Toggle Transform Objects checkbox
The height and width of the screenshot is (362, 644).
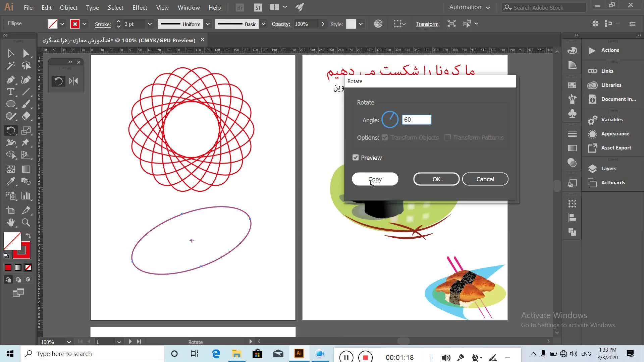[385, 137]
